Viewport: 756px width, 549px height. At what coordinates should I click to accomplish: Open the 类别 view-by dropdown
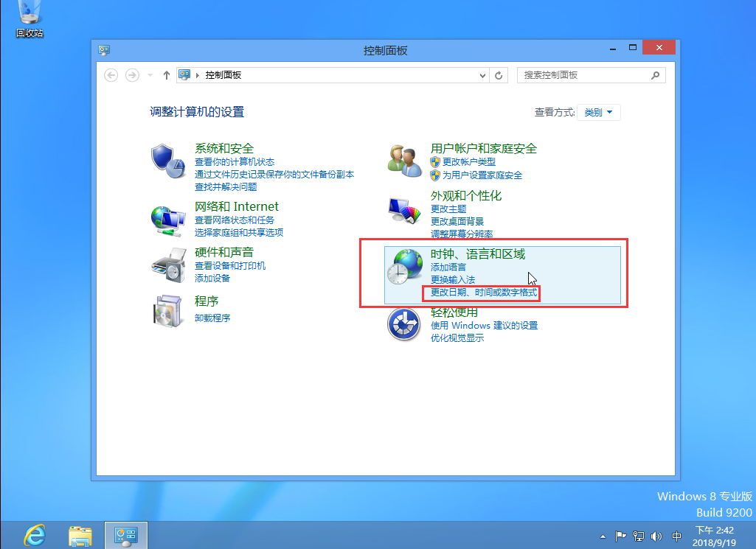click(x=598, y=113)
